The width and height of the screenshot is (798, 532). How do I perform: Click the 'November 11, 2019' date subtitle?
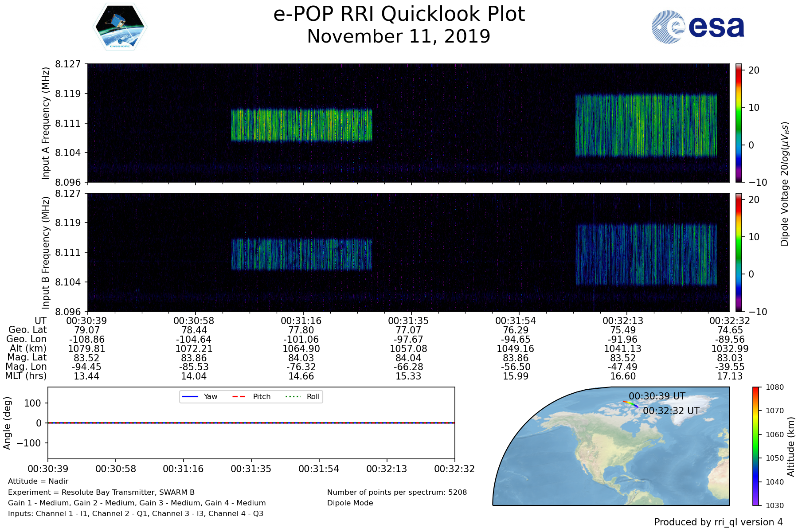[x=399, y=36]
